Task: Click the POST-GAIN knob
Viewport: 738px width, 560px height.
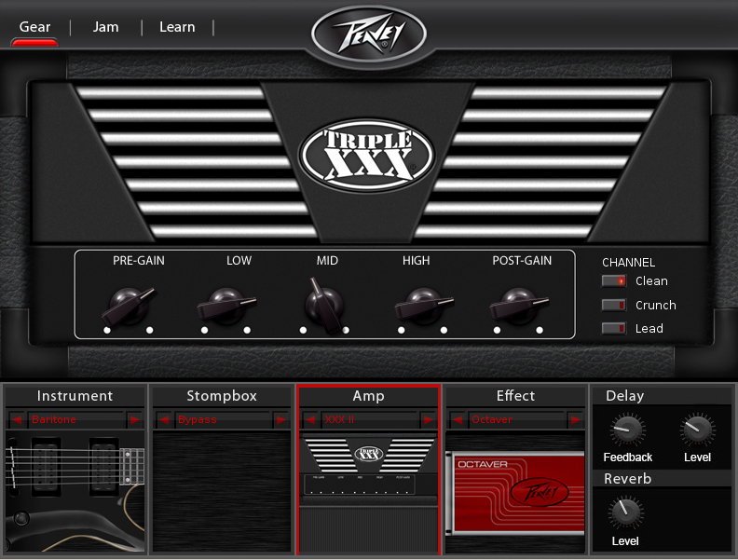Action: (519, 306)
